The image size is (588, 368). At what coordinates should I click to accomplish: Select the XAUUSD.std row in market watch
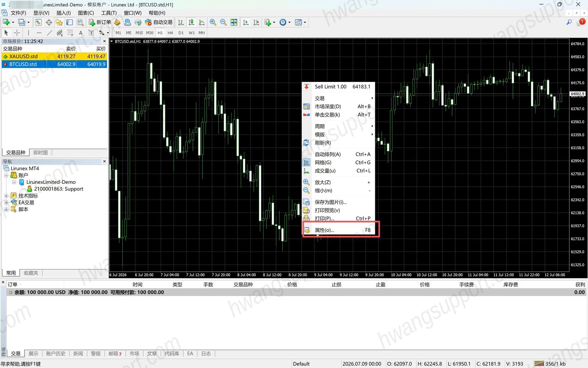(55, 56)
